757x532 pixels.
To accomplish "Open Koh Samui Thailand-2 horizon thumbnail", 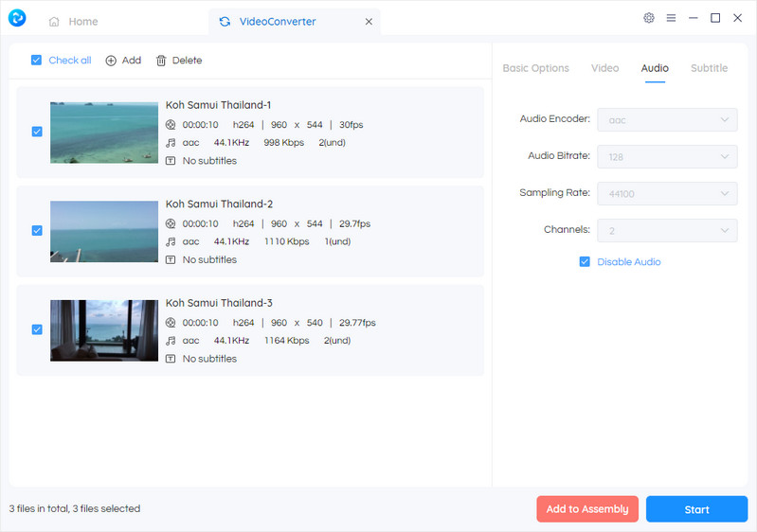I will click(104, 232).
